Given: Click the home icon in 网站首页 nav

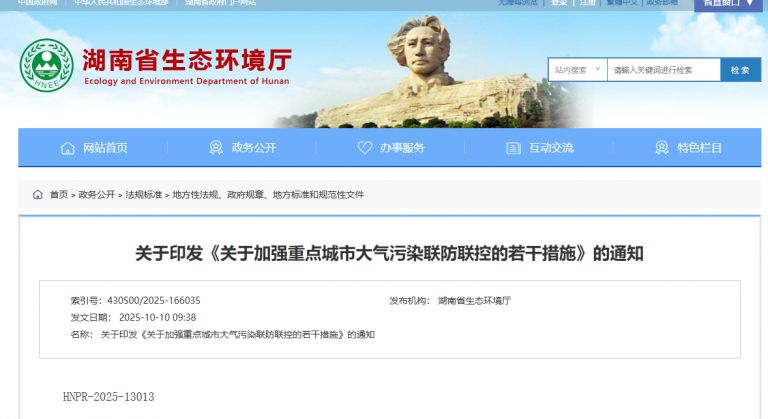Looking at the screenshot, I should [68, 148].
